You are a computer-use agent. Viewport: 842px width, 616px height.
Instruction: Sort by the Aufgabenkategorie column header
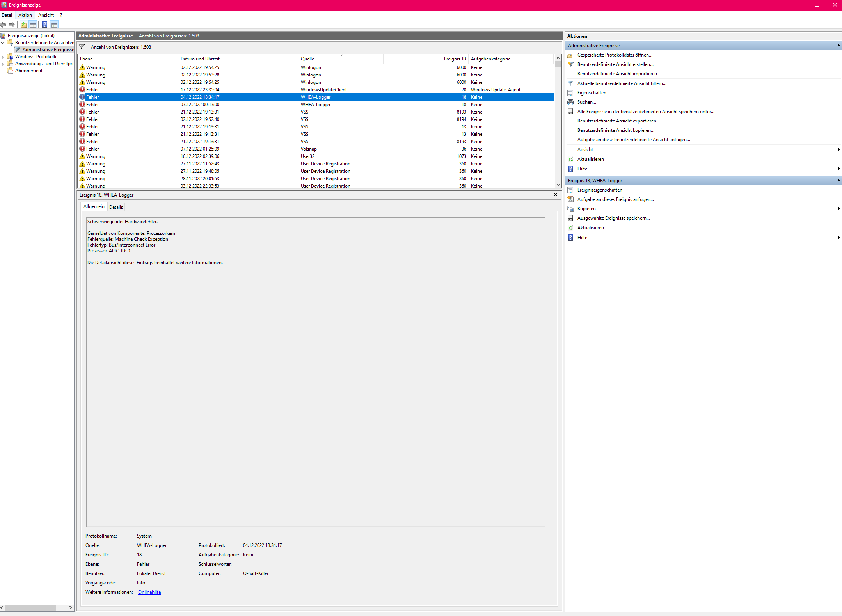(x=511, y=59)
